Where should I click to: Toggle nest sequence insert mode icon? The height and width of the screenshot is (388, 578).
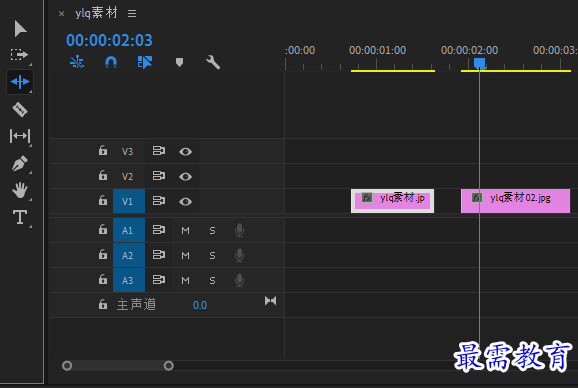coord(77,62)
